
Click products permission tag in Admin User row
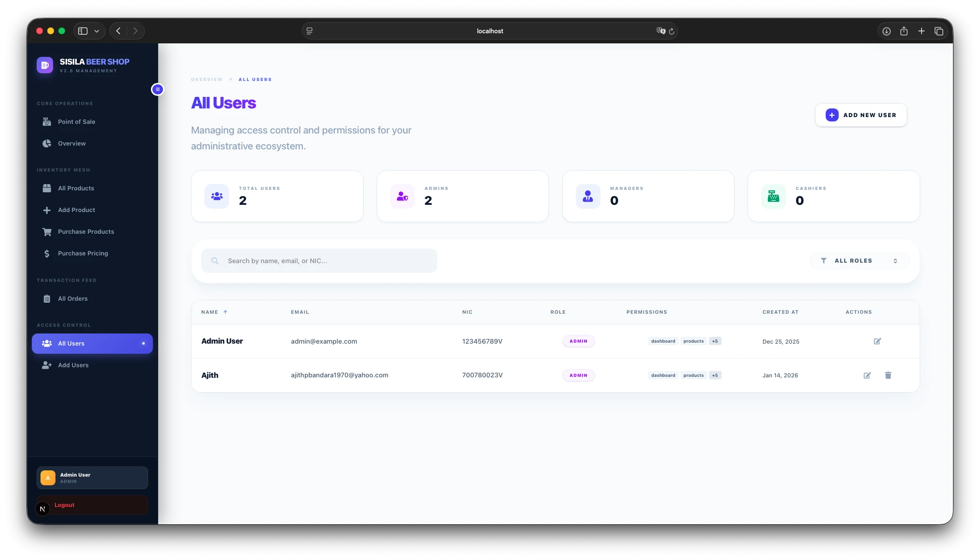tap(694, 341)
